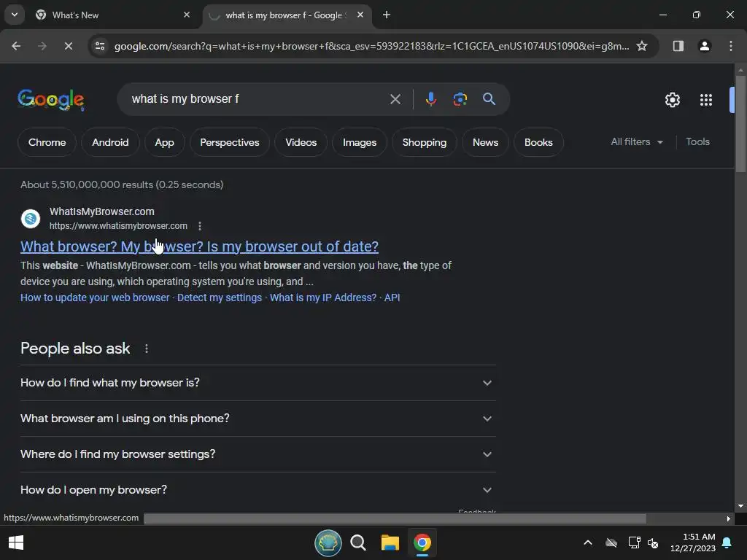Open 'What is my IP Address?' sitelink
This screenshot has height=560, width=747.
(x=323, y=297)
